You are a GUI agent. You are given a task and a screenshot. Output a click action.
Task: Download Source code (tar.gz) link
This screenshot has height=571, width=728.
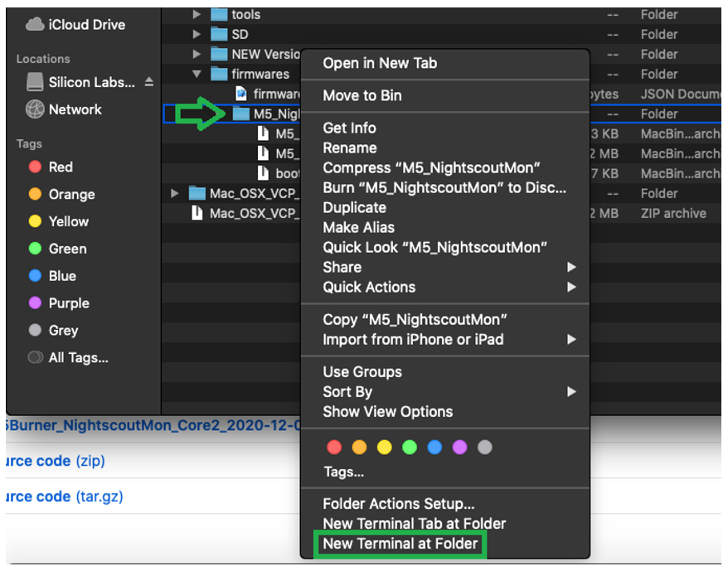tap(64, 496)
